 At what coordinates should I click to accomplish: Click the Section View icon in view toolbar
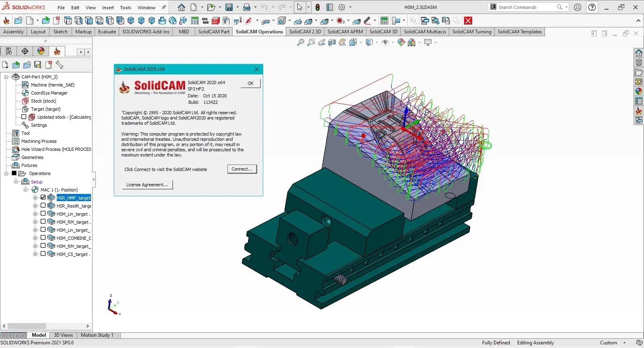332,42
